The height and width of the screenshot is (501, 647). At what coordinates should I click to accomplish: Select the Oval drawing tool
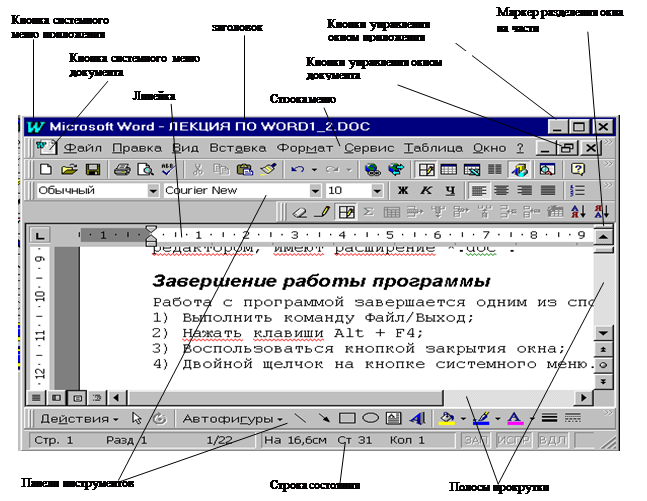click(x=370, y=418)
